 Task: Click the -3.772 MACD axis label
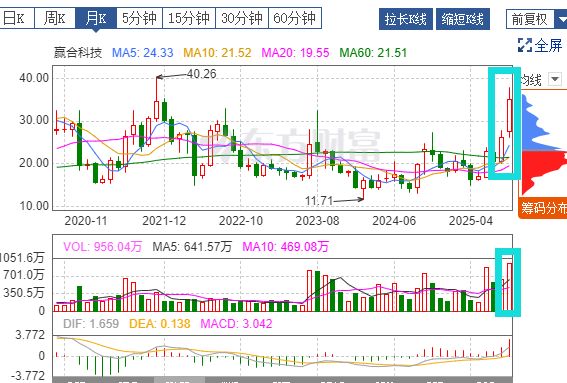27,376
